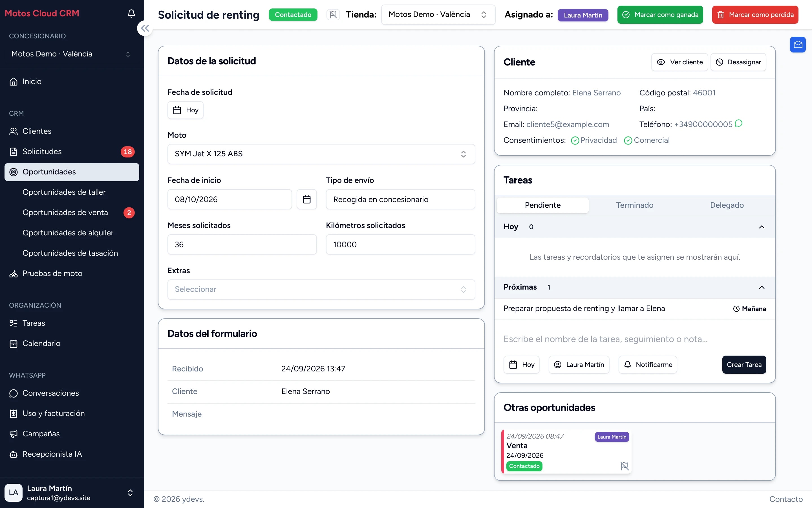Viewport: 812px width, 508px height.
Task: Click Marcar como ganada
Action: coord(660,15)
